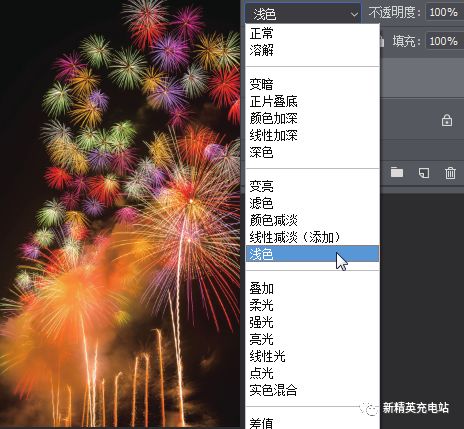Open the blend mode dropdown showing 浅色
464x429 pixels.
(303, 14)
